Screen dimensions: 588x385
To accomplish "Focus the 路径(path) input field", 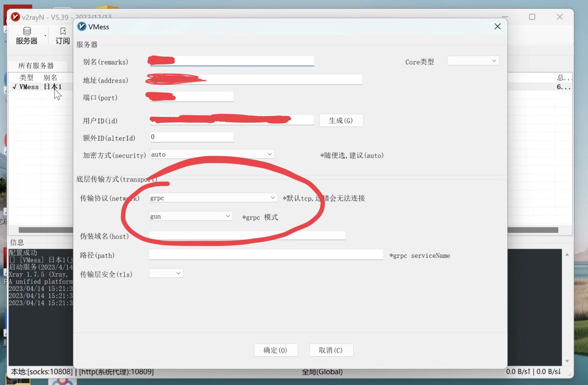I will point(266,255).
